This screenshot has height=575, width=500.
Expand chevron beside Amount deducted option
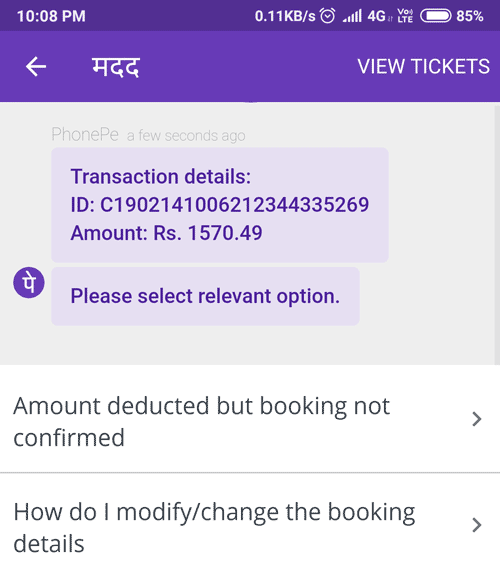coord(477,419)
